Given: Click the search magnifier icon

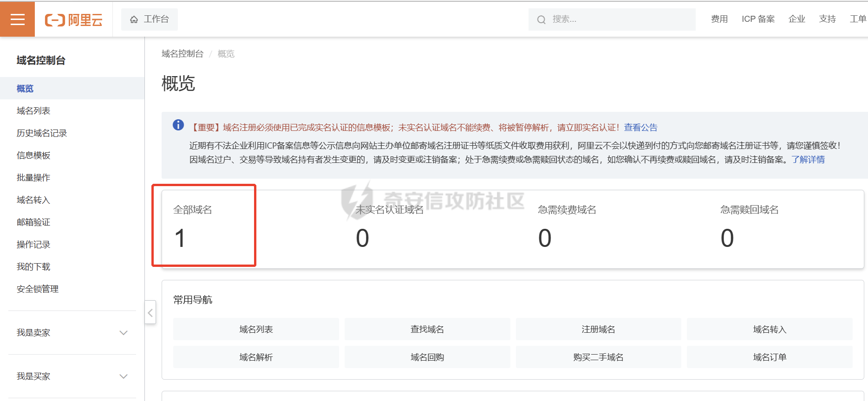Looking at the screenshot, I should tap(541, 19).
